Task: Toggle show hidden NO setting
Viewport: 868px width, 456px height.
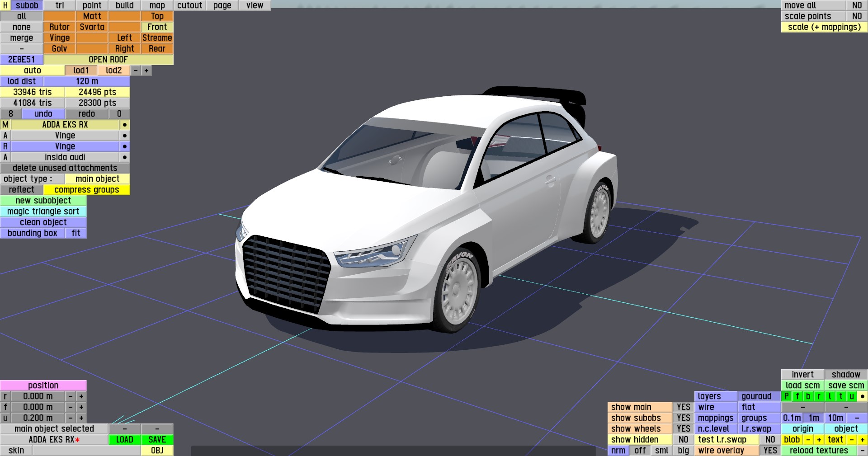Action: point(684,439)
